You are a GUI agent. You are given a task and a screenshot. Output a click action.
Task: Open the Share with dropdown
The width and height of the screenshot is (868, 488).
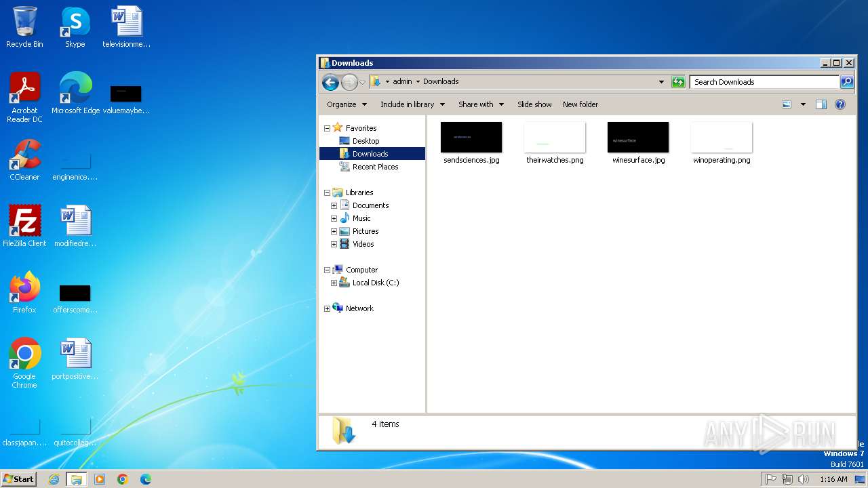pos(481,104)
